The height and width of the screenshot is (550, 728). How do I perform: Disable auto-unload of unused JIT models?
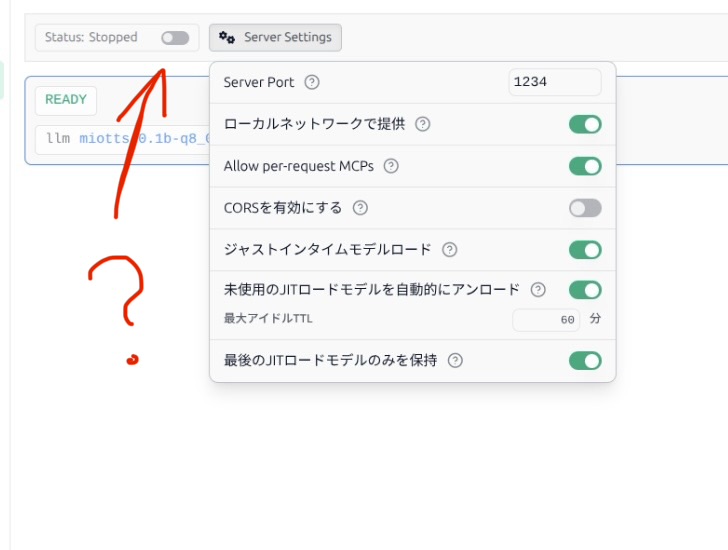pyautogui.click(x=585, y=290)
